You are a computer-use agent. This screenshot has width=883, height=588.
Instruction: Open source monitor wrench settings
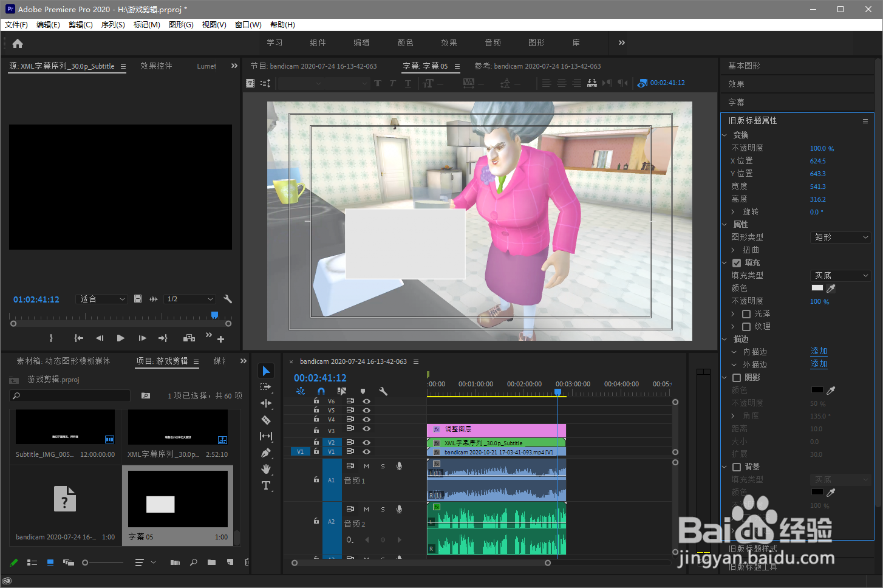click(x=228, y=299)
